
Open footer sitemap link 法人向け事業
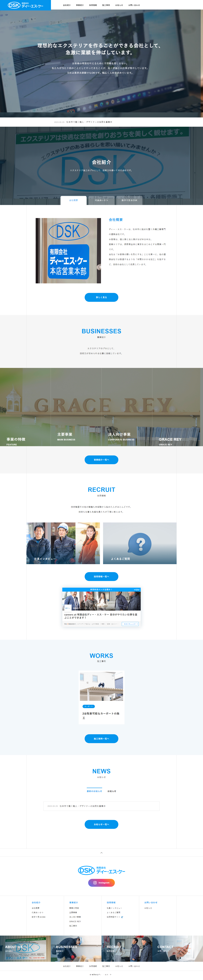75,917
